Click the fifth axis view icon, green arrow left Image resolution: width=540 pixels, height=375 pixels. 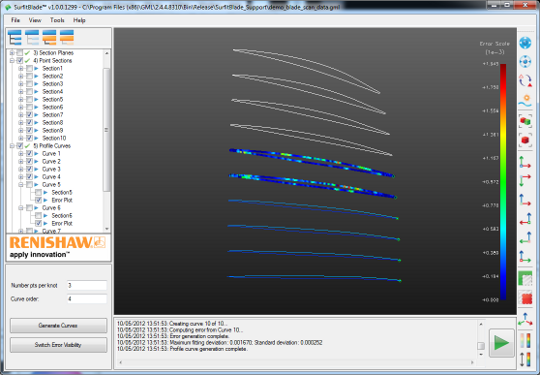[x=525, y=238]
